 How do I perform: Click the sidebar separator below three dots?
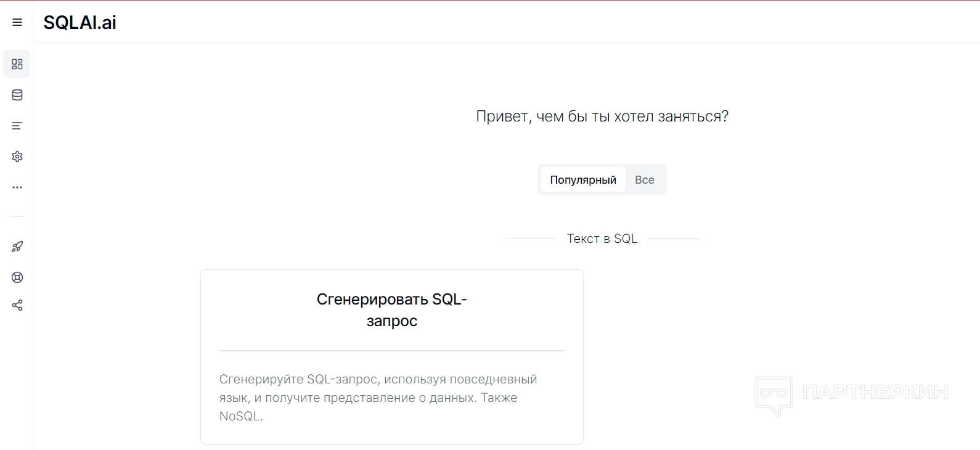click(17, 217)
